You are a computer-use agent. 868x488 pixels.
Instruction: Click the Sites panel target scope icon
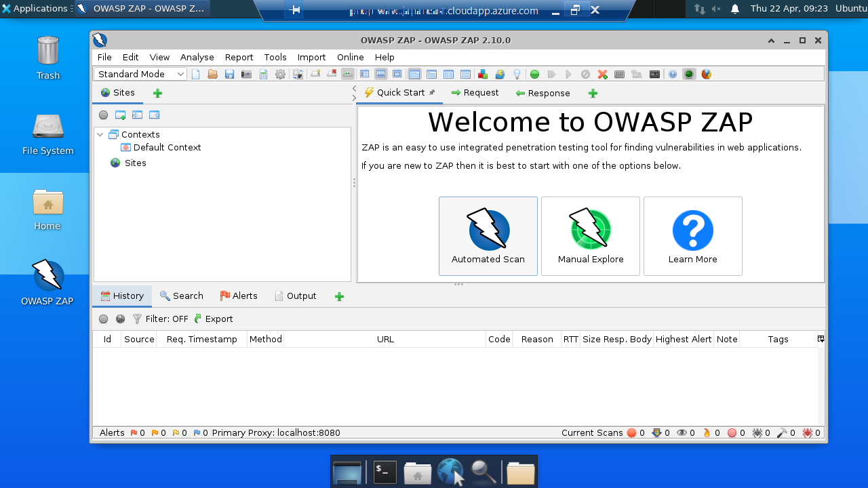103,115
